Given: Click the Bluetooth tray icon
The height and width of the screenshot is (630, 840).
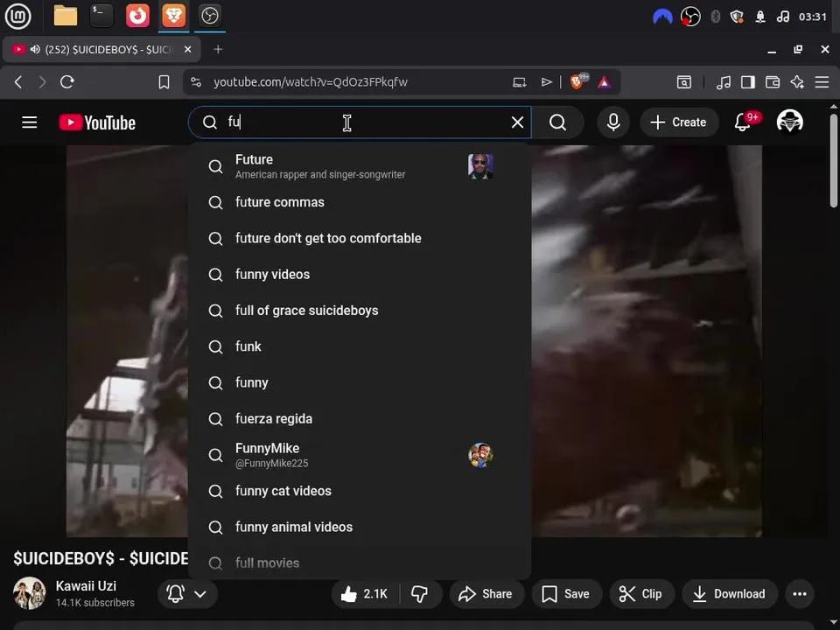Looking at the screenshot, I should (x=715, y=17).
